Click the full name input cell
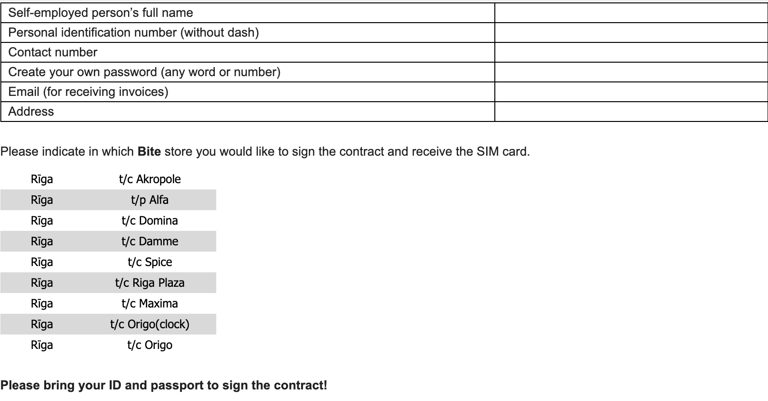Image resolution: width=768 pixels, height=401 pixels. coord(631,13)
